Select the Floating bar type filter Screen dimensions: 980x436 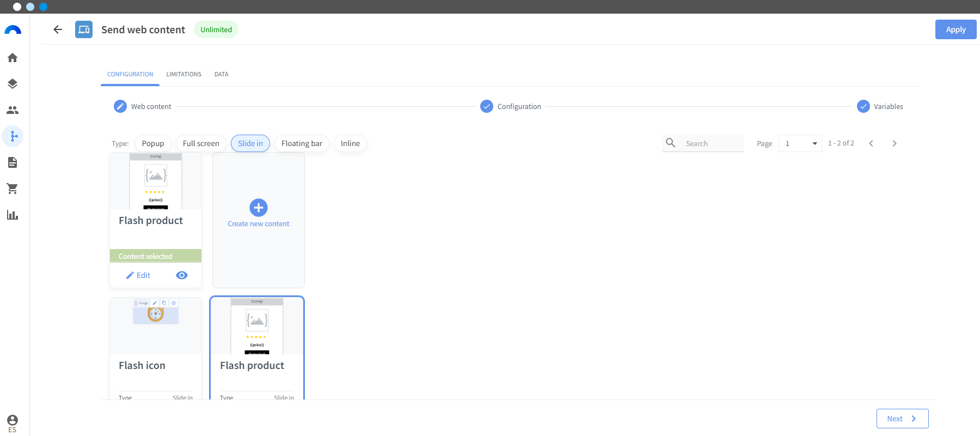click(x=302, y=143)
